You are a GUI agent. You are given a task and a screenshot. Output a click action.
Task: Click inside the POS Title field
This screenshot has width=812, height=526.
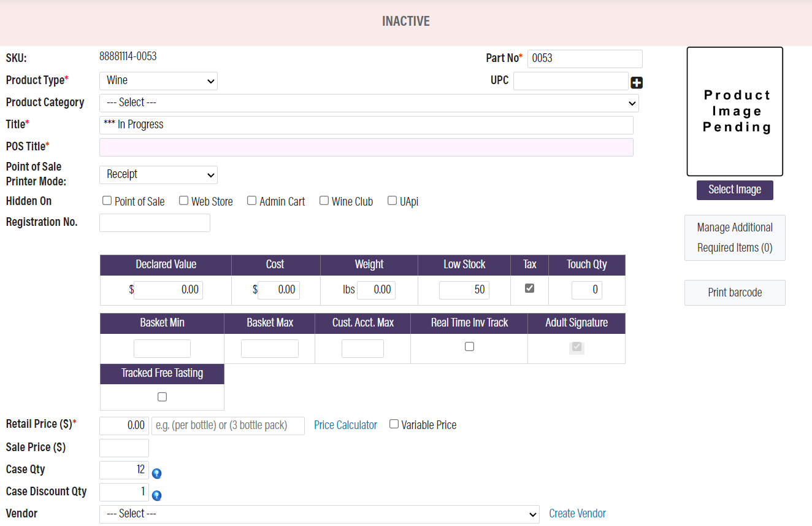click(366, 147)
